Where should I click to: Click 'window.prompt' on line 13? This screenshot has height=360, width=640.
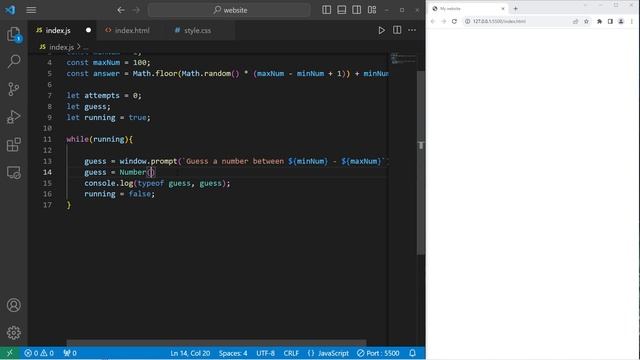pyautogui.click(x=148, y=161)
